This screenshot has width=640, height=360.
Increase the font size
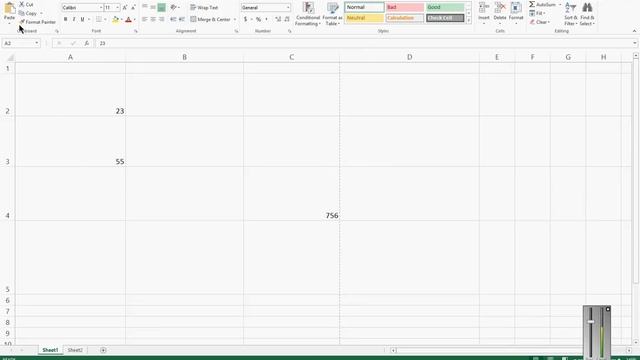pos(125,8)
